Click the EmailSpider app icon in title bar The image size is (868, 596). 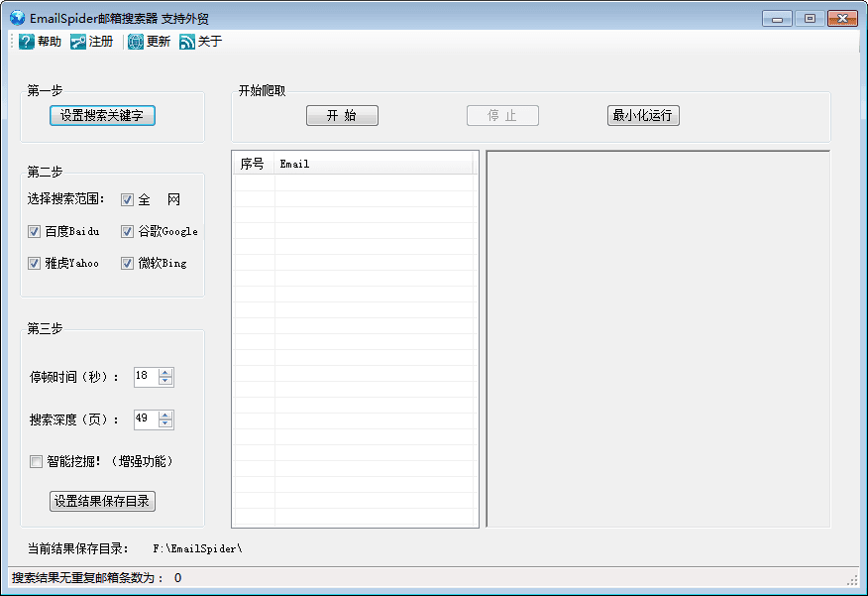pos(17,18)
